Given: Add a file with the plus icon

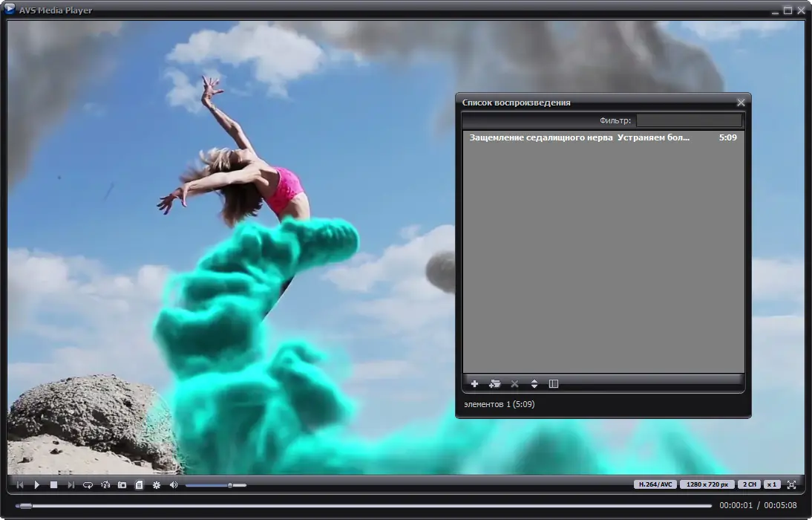Looking at the screenshot, I should [474, 383].
